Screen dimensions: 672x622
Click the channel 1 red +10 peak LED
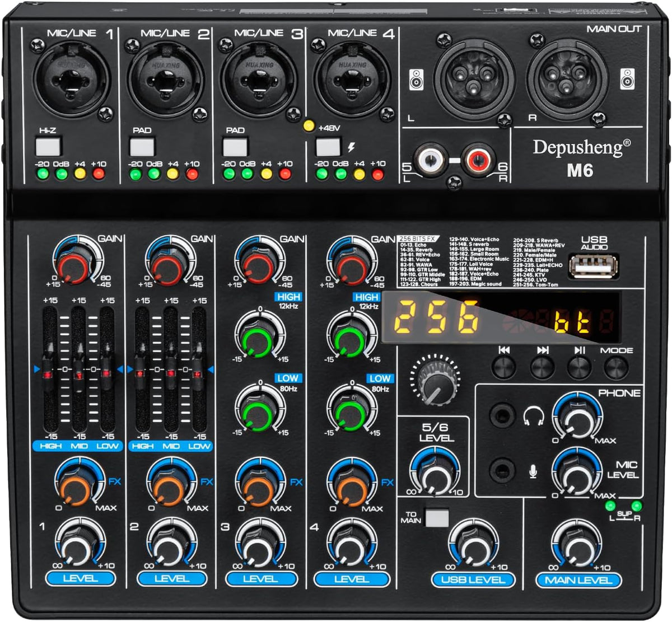(99, 174)
